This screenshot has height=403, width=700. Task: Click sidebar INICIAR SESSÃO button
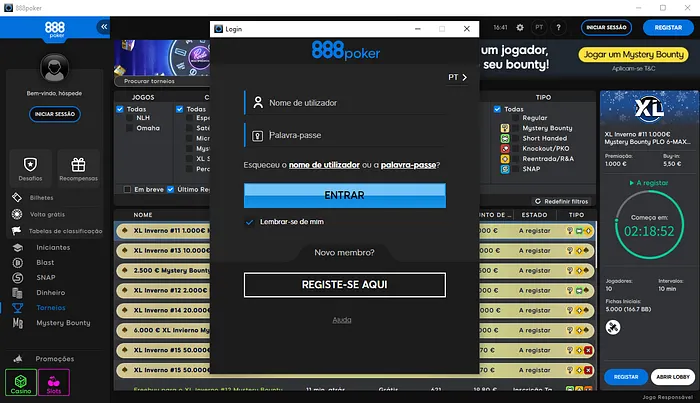coord(54,114)
